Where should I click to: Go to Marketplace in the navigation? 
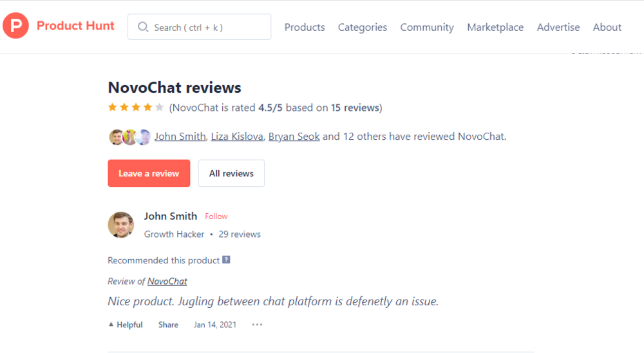495,27
